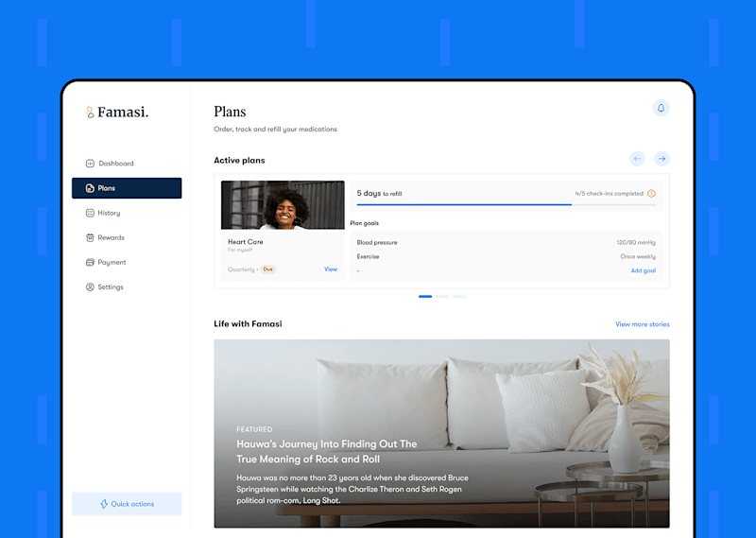Open Quick actions button
756x538 pixels.
(x=127, y=504)
